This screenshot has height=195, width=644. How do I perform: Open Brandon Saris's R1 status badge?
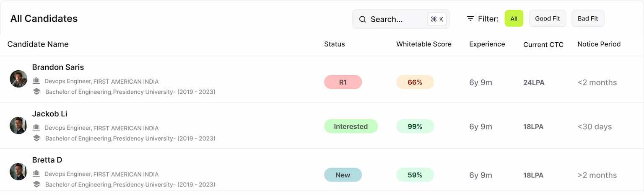point(343,82)
